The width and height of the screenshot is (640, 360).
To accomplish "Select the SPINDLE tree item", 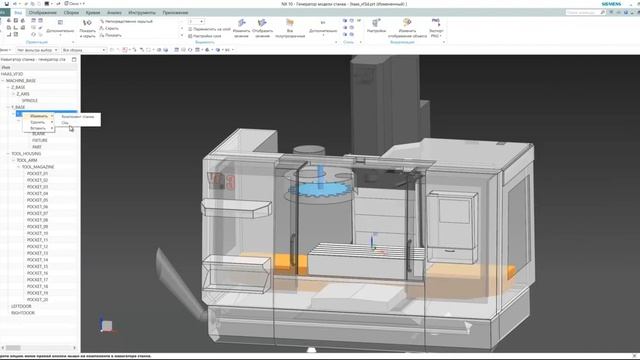I will pyautogui.click(x=30, y=100).
